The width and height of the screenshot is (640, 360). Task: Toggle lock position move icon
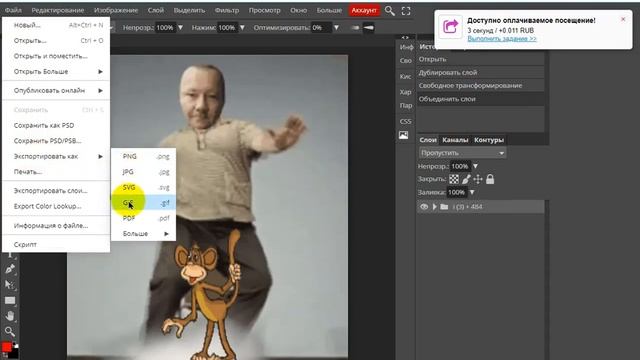click(x=478, y=179)
